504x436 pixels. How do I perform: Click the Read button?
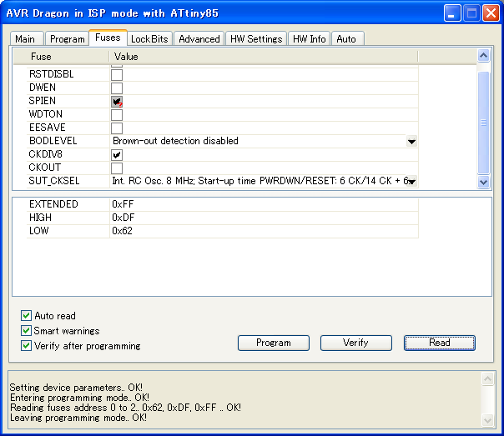(x=440, y=343)
